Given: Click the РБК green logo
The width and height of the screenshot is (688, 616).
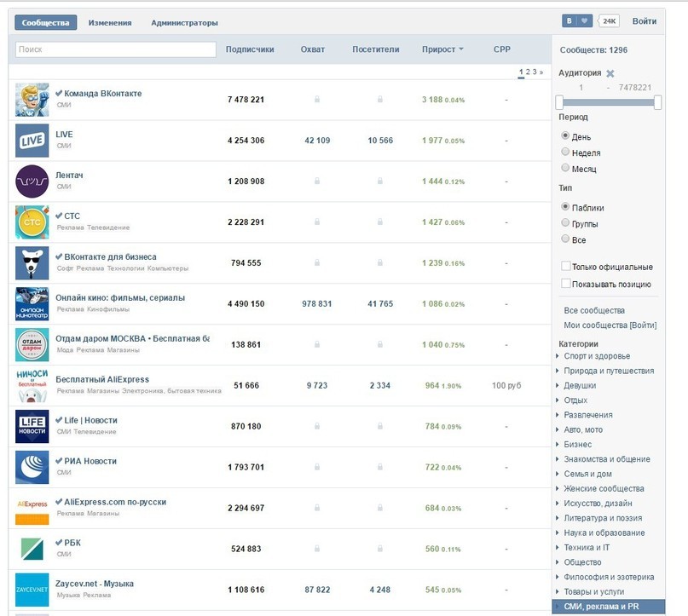Looking at the screenshot, I should pos(32,549).
